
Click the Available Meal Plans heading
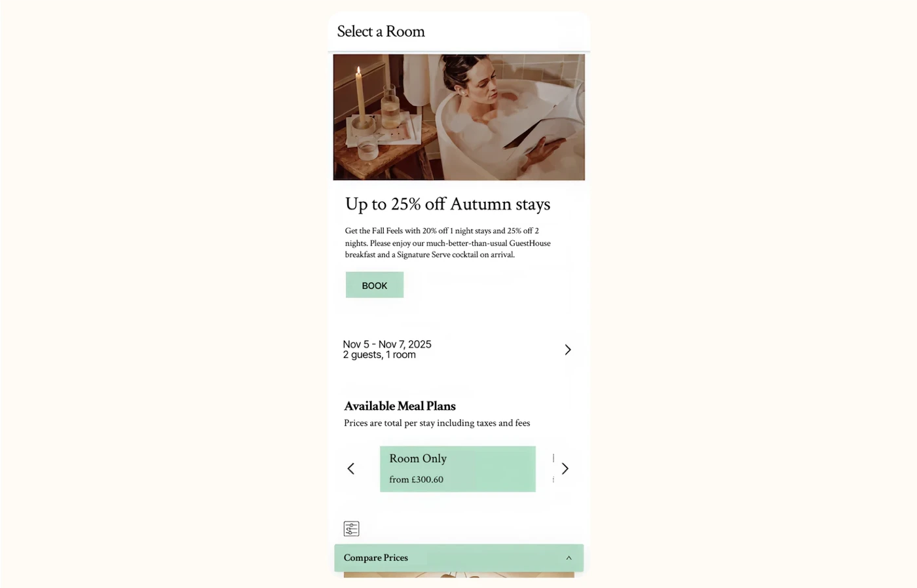(400, 406)
